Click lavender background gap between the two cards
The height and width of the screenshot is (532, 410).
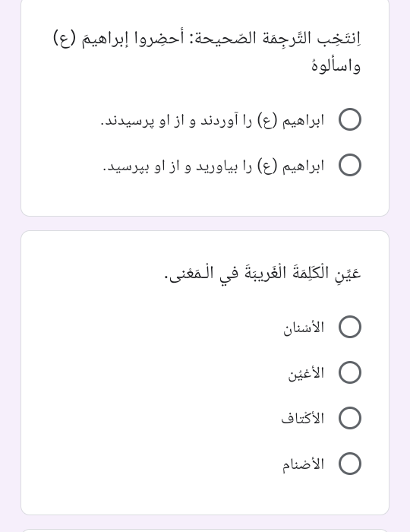click(205, 223)
